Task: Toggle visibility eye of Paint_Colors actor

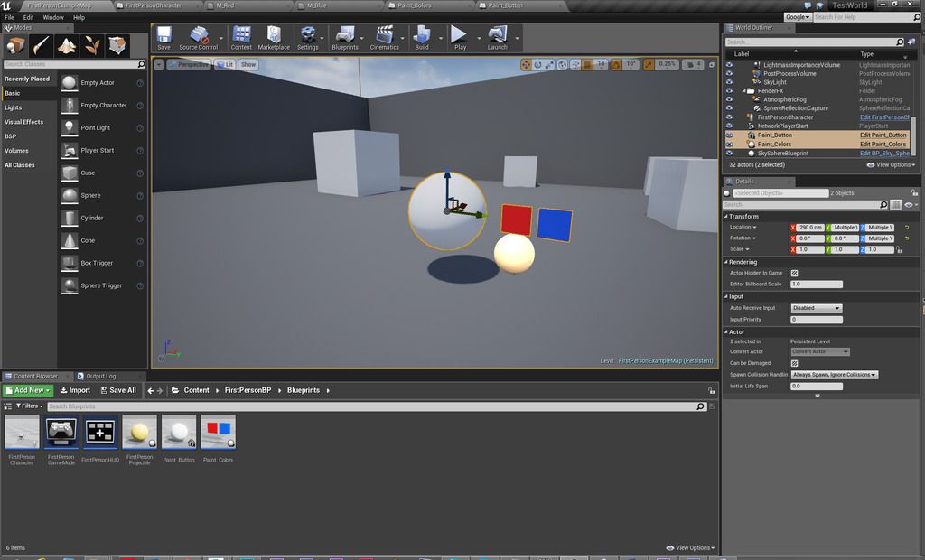Action: (729, 144)
